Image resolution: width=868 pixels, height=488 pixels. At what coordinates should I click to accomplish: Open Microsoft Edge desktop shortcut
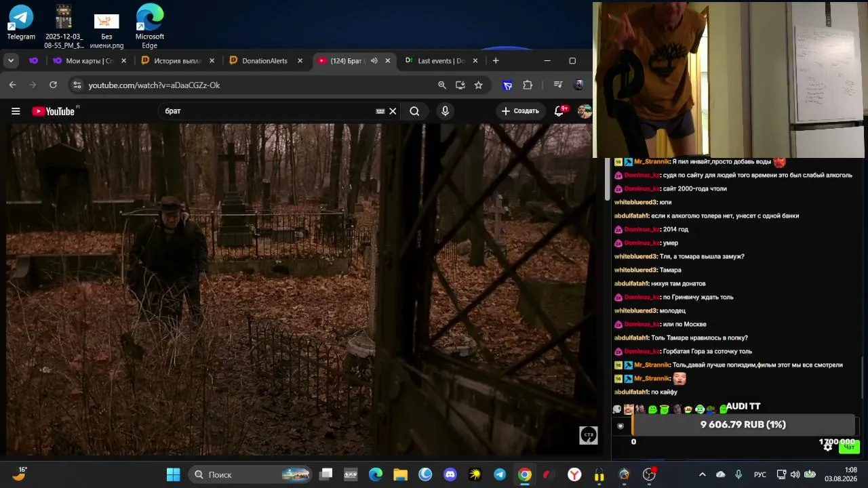[150, 27]
